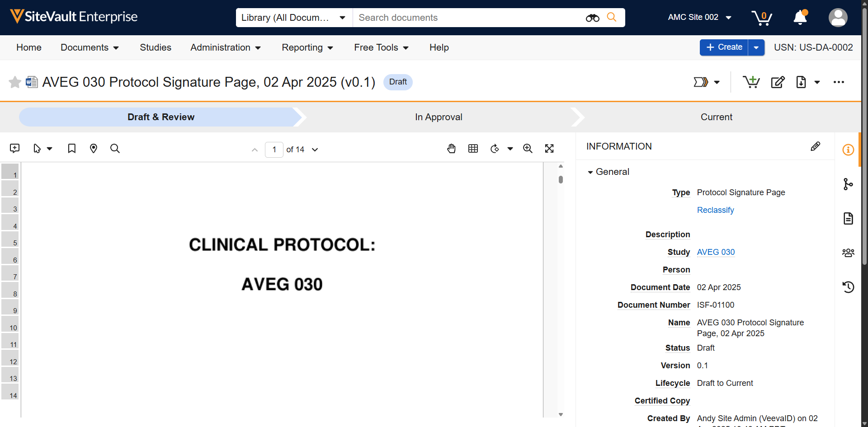The width and height of the screenshot is (868, 427).
Task: Click the bookmark icon in the viewer toolbar
Action: (x=71, y=149)
